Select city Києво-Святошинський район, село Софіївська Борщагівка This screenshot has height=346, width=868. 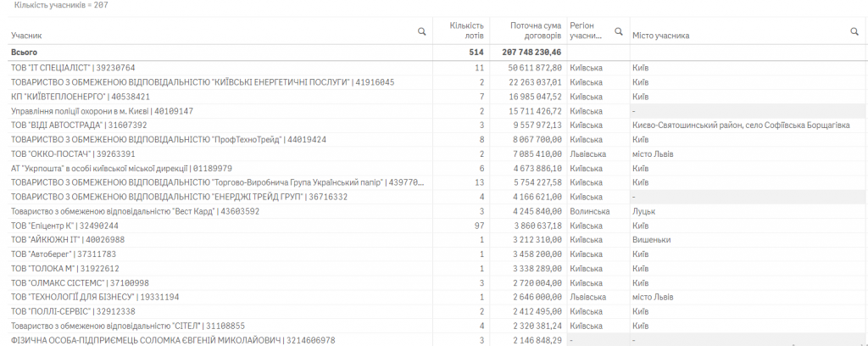(x=741, y=126)
